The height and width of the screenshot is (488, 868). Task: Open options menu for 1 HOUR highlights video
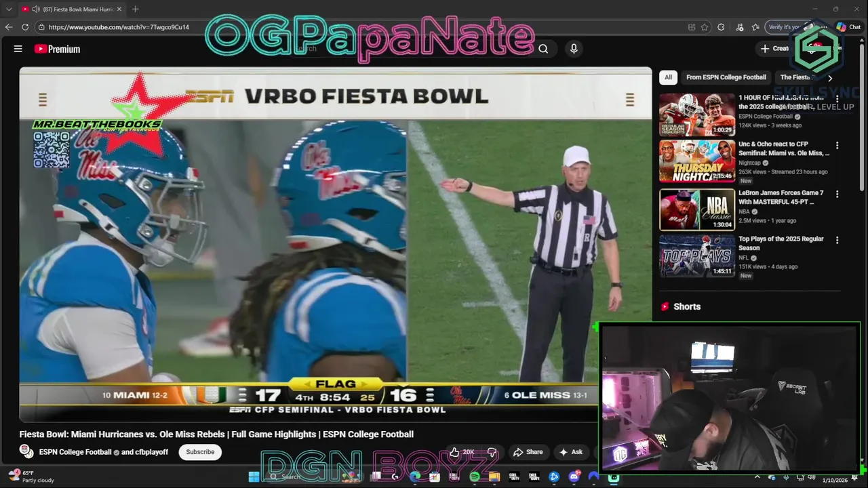coord(837,100)
